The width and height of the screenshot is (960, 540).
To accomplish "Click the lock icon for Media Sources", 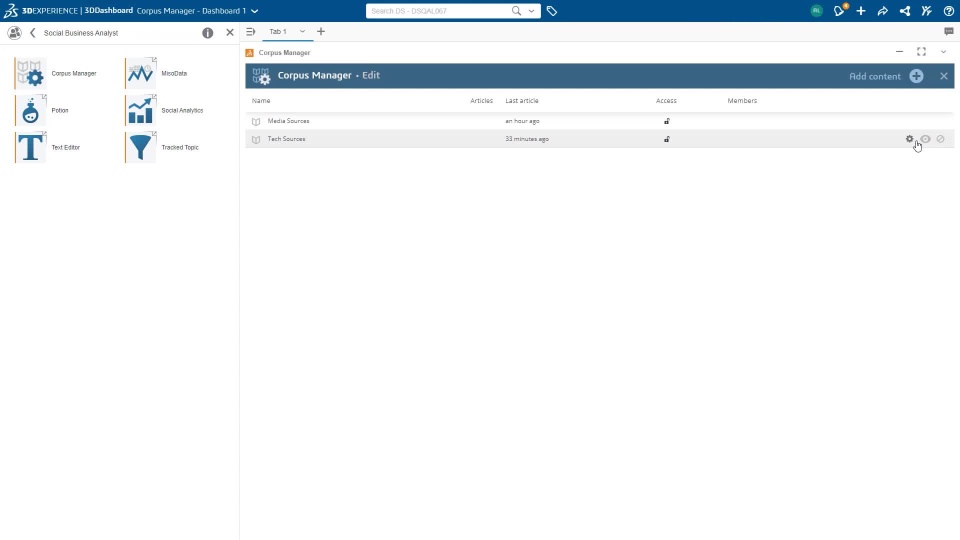I will pos(667,121).
